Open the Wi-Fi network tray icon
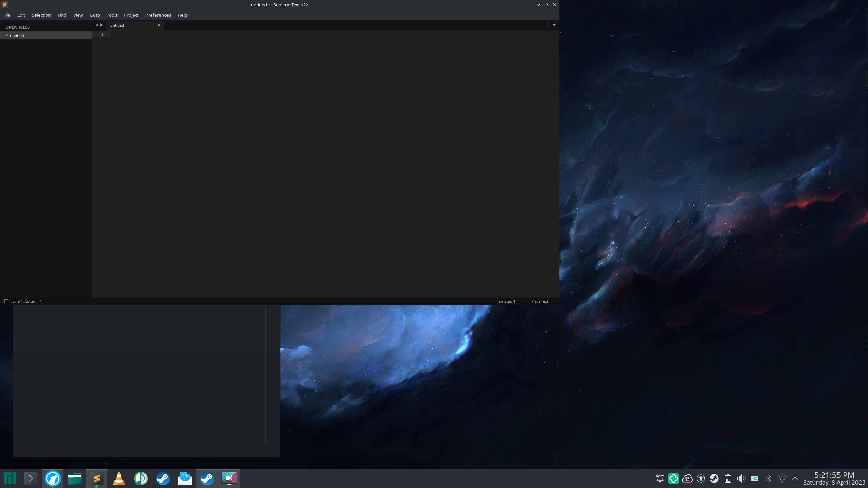 click(782, 479)
